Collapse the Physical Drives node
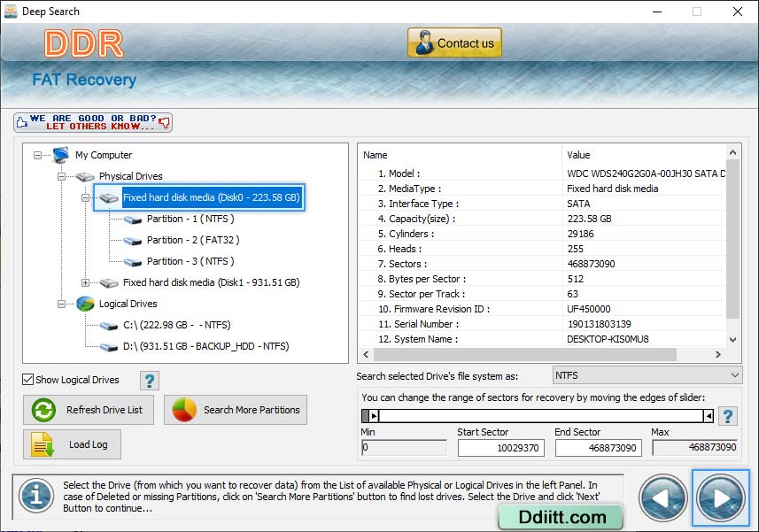This screenshot has width=759, height=532. [61, 176]
